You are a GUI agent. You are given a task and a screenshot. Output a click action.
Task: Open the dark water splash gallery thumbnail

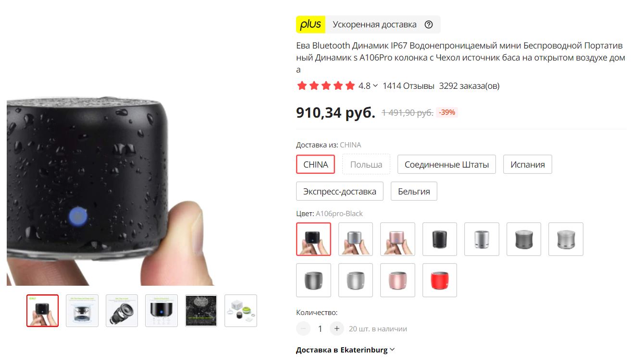pyautogui.click(x=201, y=311)
